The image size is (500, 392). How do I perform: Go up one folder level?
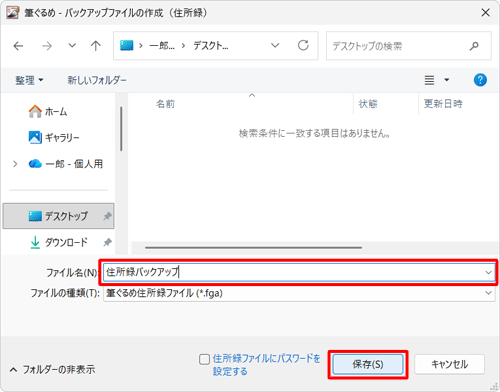(96, 46)
